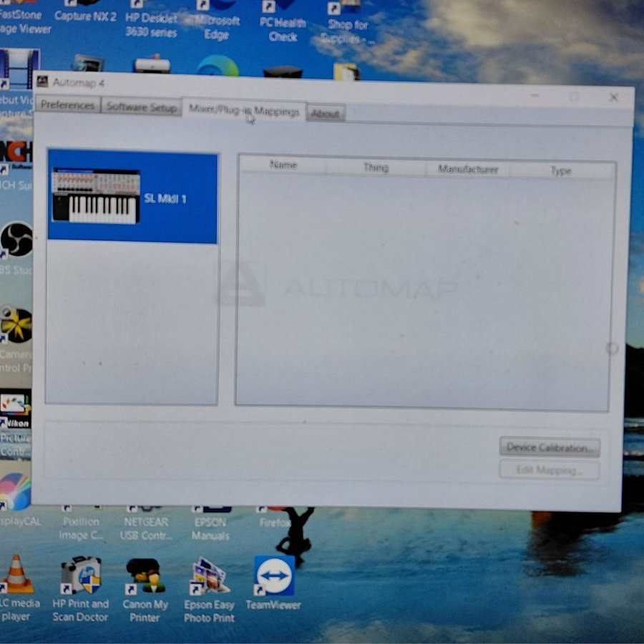Open the OBS Studio desktop icon

tap(16, 240)
